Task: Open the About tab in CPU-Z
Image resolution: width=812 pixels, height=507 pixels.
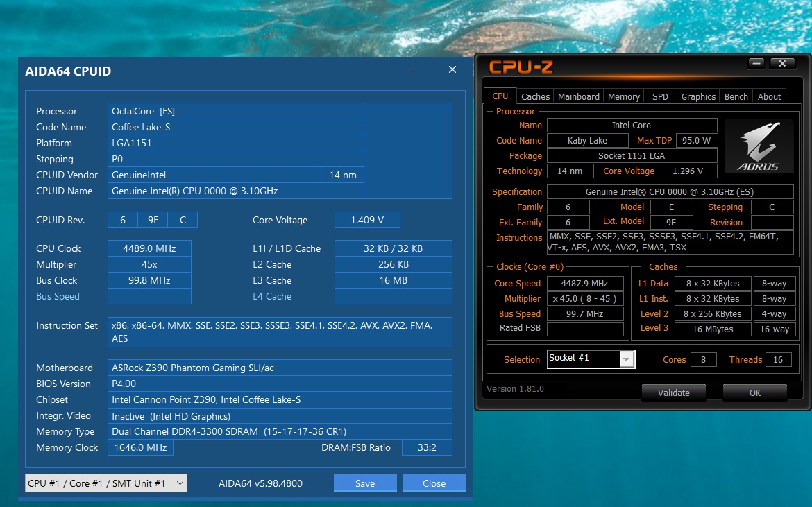Action: (x=769, y=96)
